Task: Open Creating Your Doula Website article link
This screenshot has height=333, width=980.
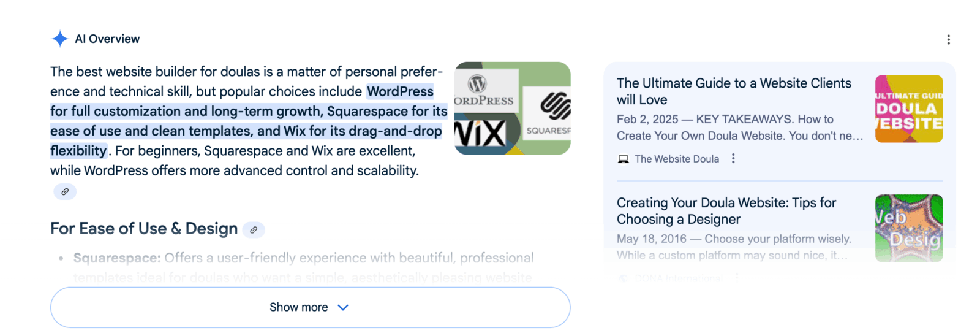Action: click(726, 211)
